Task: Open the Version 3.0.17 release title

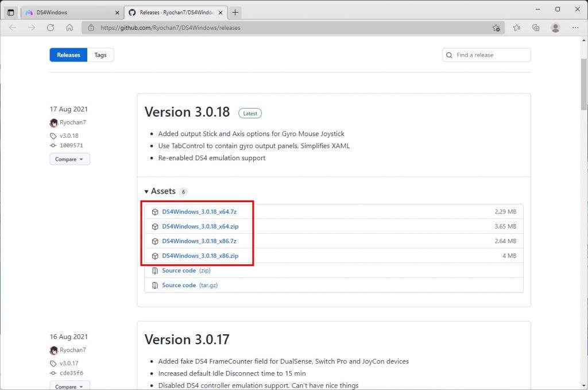Action: [x=187, y=339]
